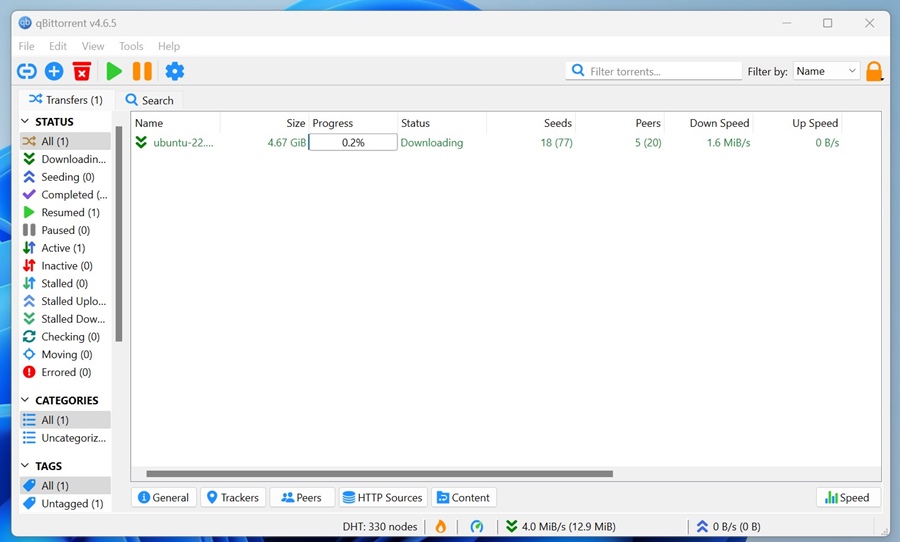Click the DHT: 330 nodes status text
This screenshot has height=542, width=900.
[x=379, y=526]
